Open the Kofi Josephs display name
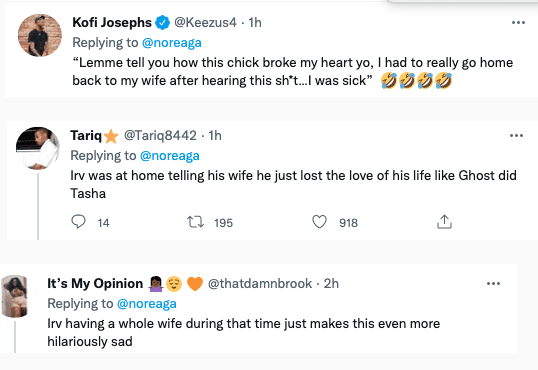 (x=112, y=23)
